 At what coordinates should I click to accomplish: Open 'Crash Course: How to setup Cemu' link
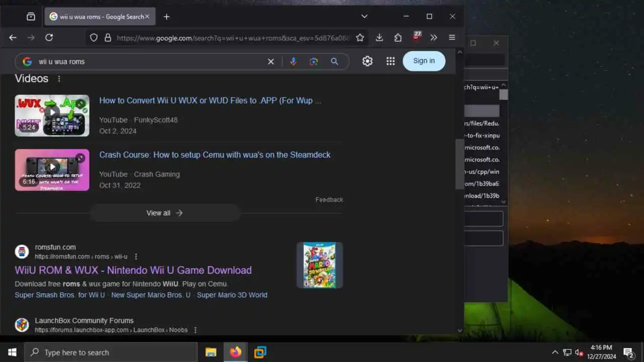pyautogui.click(x=215, y=155)
